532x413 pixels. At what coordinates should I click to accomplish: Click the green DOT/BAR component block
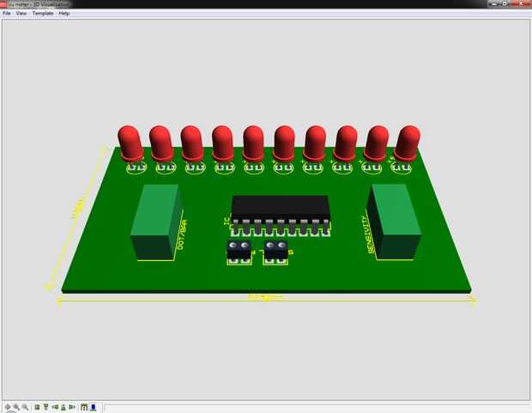(156, 222)
